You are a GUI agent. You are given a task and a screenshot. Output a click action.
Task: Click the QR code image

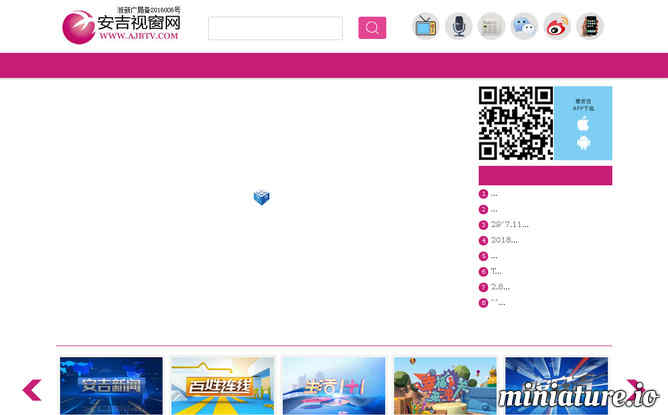(516, 123)
